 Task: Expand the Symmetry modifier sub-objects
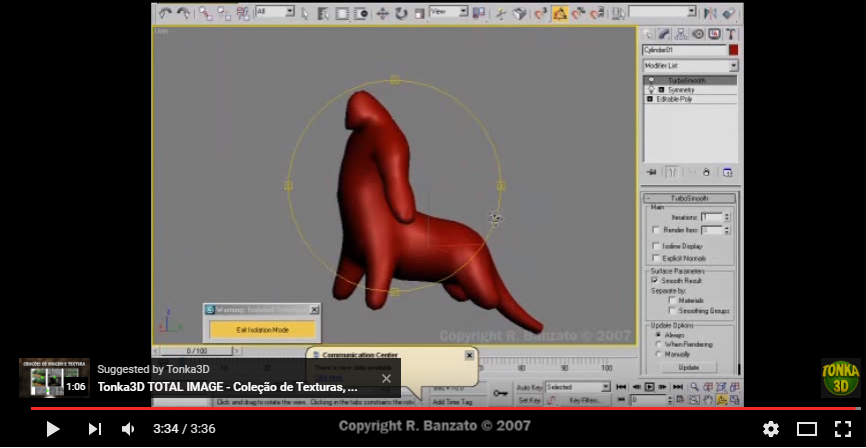click(x=661, y=89)
